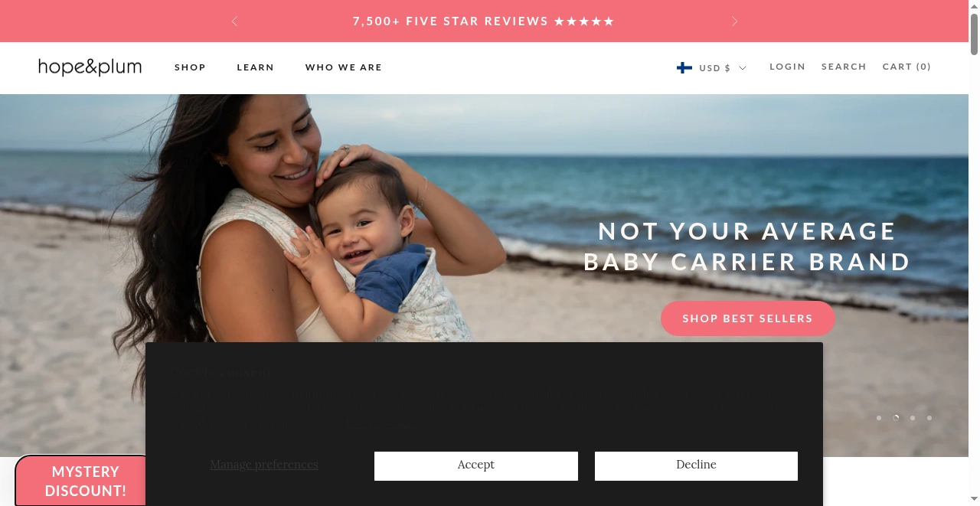Open the LEARN menu

pyautogui.click(x=256, y=67)
